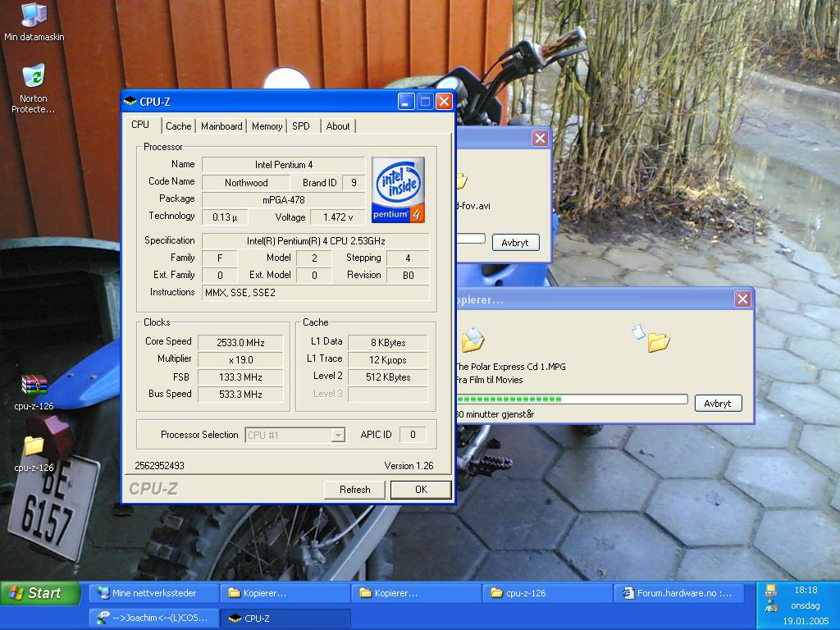Open the Mainboard tab
This screenshot has width=840, height=630.
pos(221,126)
